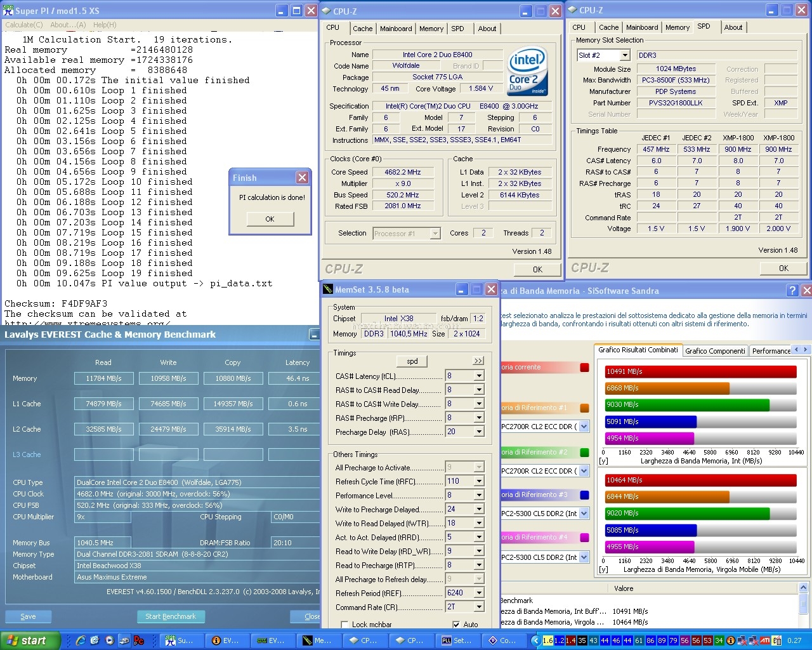
Task: Click the Part Number PVS32G1800LLK field
Action: coord(676,103)
